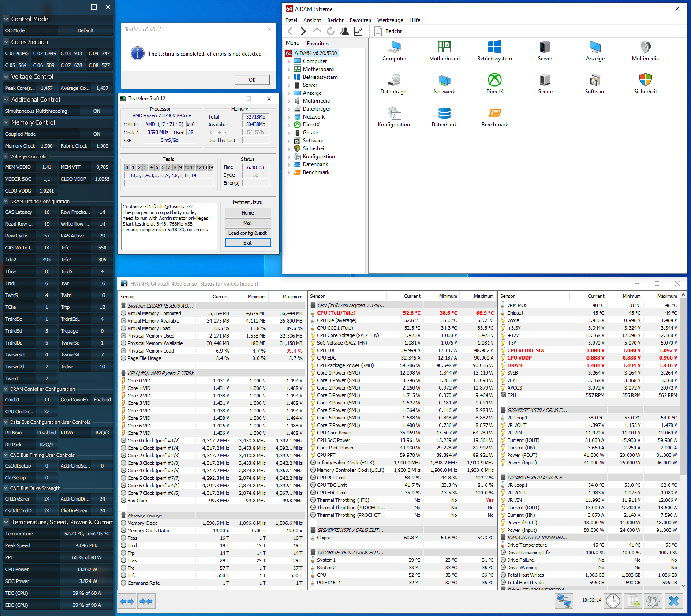Expand Motherboard tree node in AIDA64
Image resolution: width=691 pixels, height=616 pixels.
289,70
